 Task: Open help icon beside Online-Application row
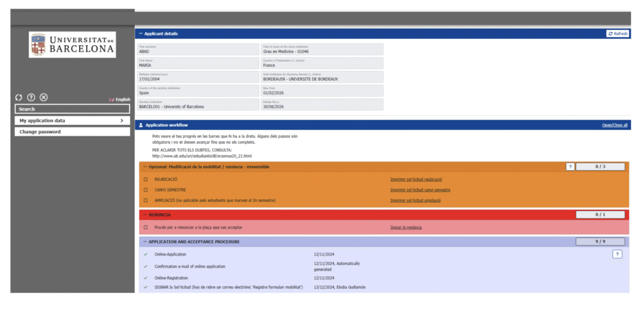pos(617,254)
